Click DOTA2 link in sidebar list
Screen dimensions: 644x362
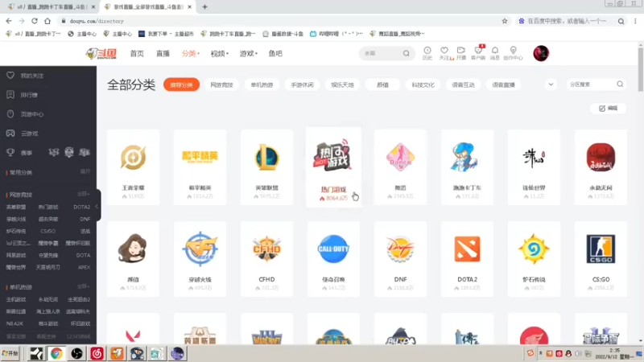(x=82, y=207)
